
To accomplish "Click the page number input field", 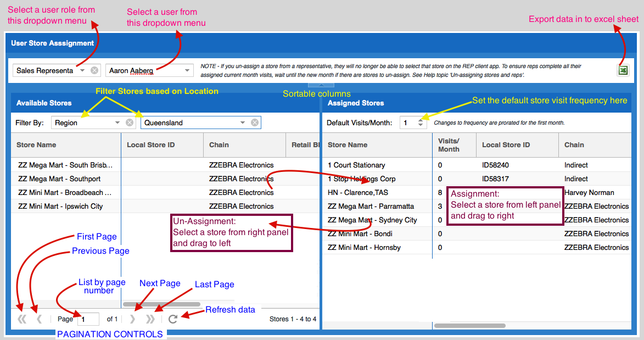I will 88,319.
